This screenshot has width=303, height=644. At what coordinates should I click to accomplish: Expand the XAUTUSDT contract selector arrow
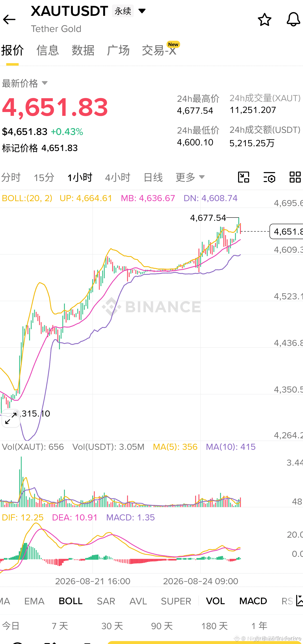(x=142, y=11)
